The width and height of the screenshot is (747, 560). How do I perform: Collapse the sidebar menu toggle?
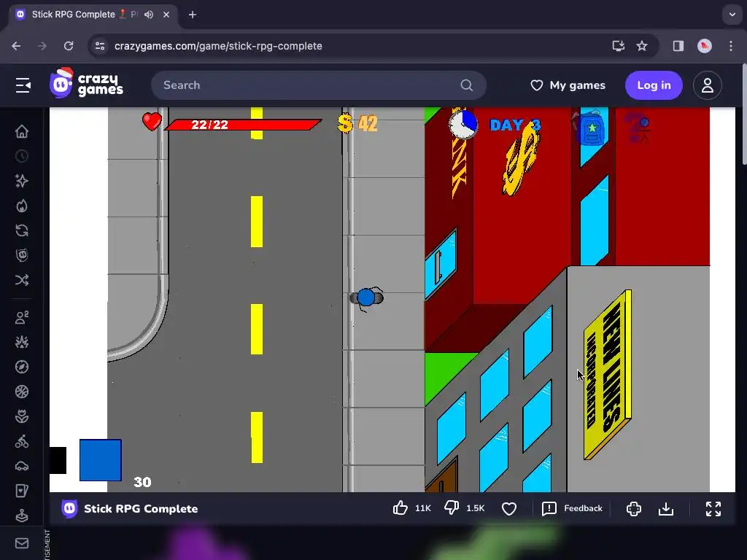(x=23, y=86)
